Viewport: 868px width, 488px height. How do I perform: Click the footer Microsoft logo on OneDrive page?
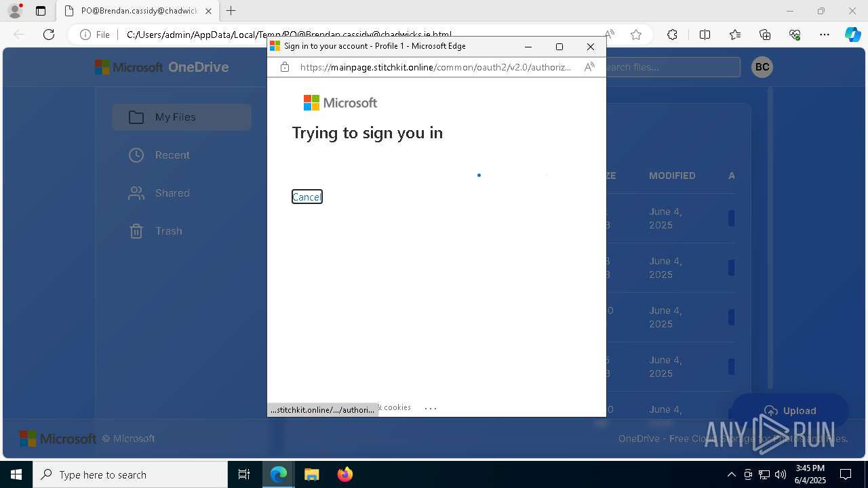(x=58, y=439)
